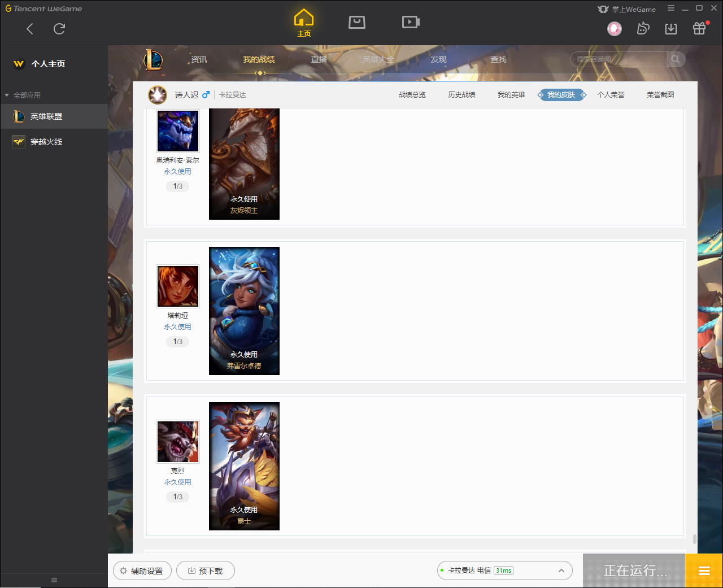Click the League of Legends logo icon

153,59
